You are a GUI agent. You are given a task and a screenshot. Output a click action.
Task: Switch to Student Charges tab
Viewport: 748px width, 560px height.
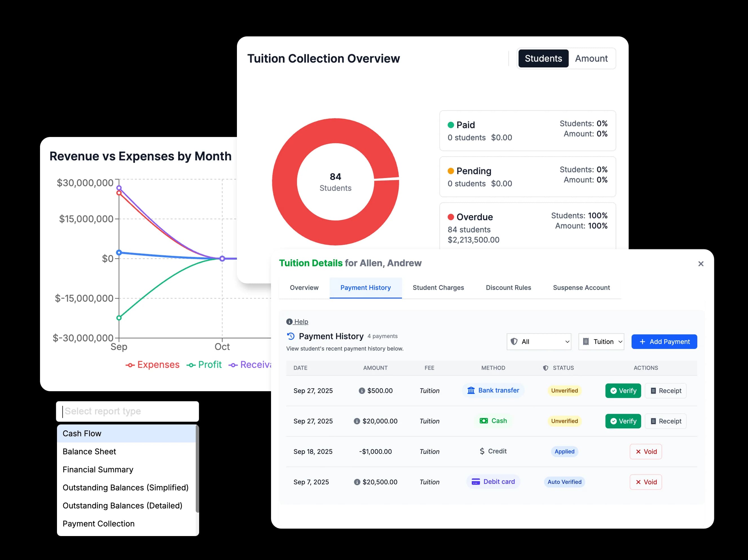(x=438, y=287)
